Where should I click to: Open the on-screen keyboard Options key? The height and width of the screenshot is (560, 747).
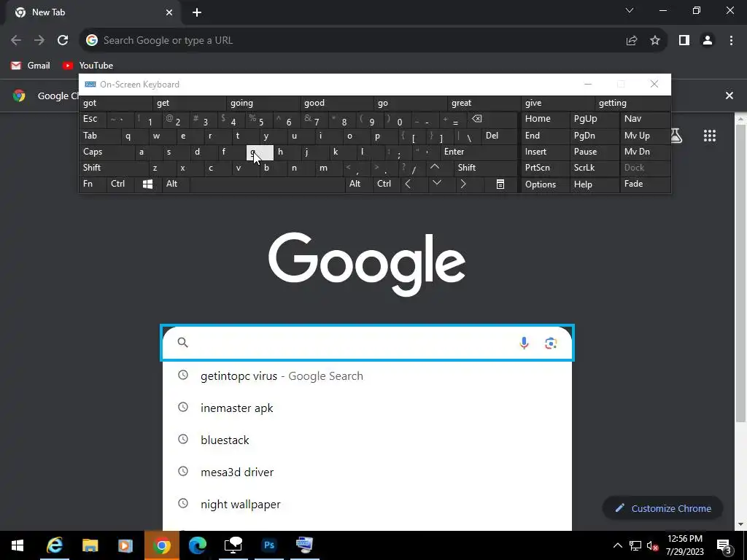545,184
